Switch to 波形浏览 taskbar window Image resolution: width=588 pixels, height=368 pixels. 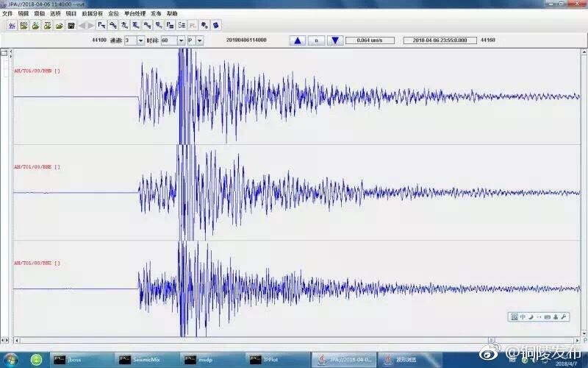coord(409,360)
